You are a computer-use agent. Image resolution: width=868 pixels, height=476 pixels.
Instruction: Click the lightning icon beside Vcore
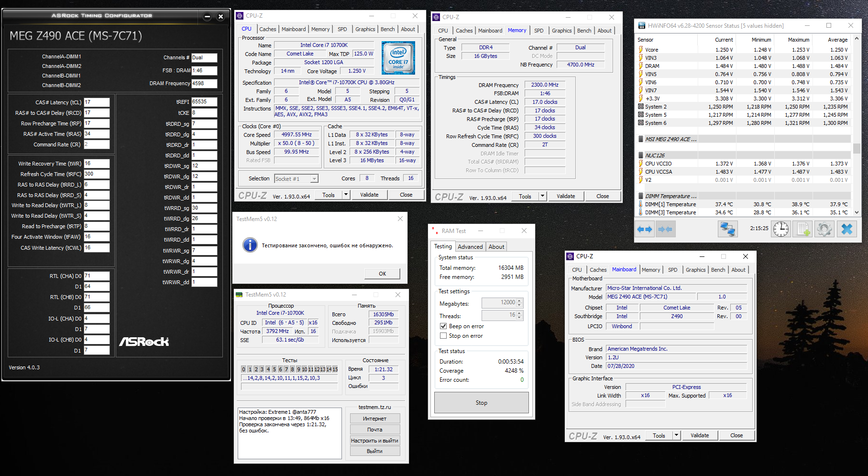coord(641,50)
